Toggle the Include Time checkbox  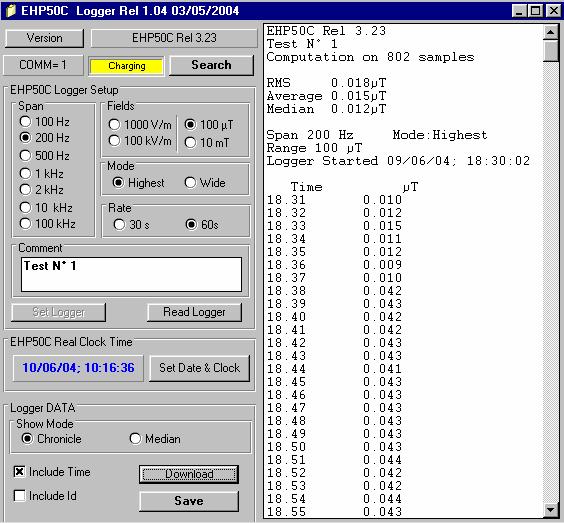(52, 472)
